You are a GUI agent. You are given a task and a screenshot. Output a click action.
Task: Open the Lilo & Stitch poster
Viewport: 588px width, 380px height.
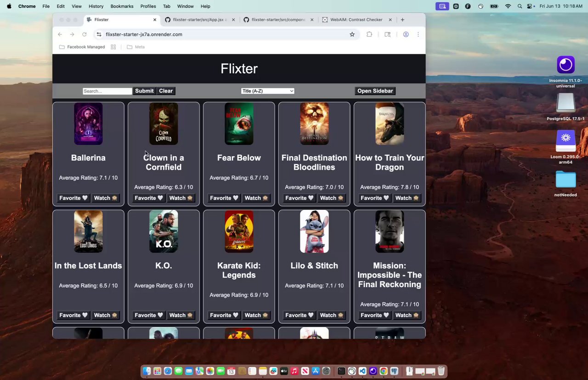click(x=314, y=232)
